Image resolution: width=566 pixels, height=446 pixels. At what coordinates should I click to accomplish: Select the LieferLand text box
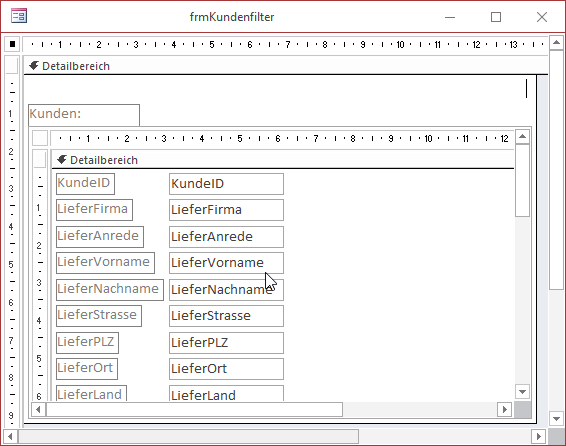[226, 393]
